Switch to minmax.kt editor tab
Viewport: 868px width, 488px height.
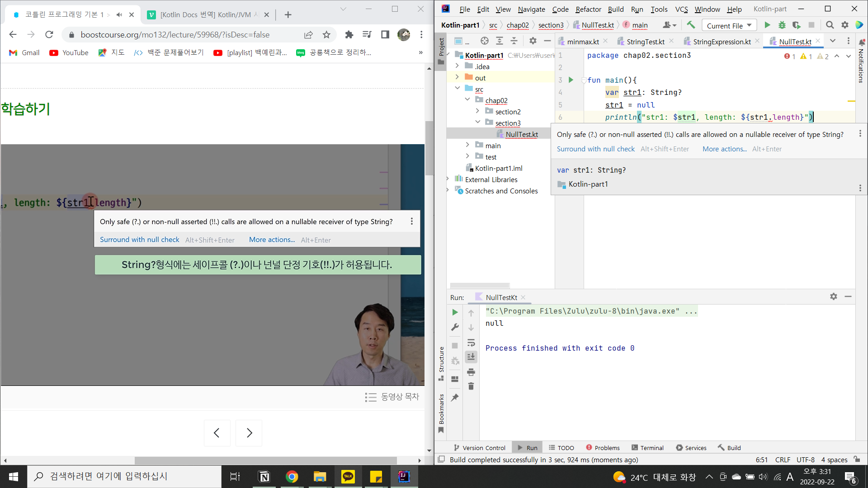click(583, 42)
